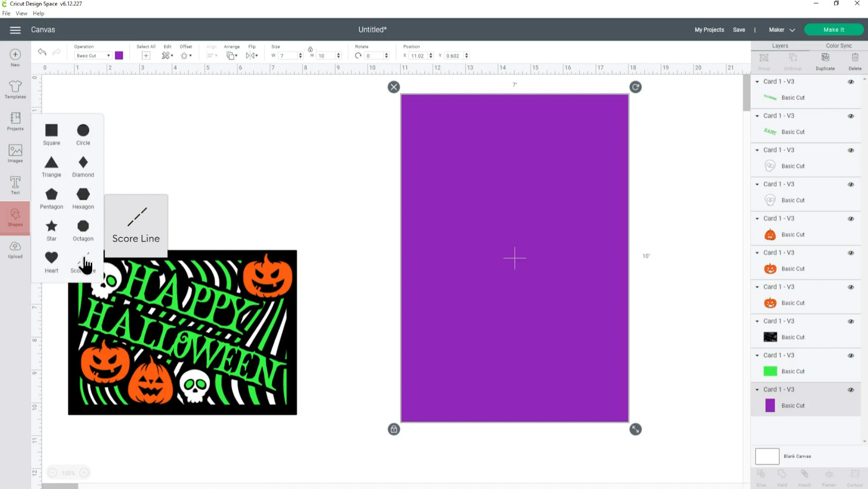This screenshot has width=868, height=489.
Task: Insert a Square shape
Action: (51, 134)
